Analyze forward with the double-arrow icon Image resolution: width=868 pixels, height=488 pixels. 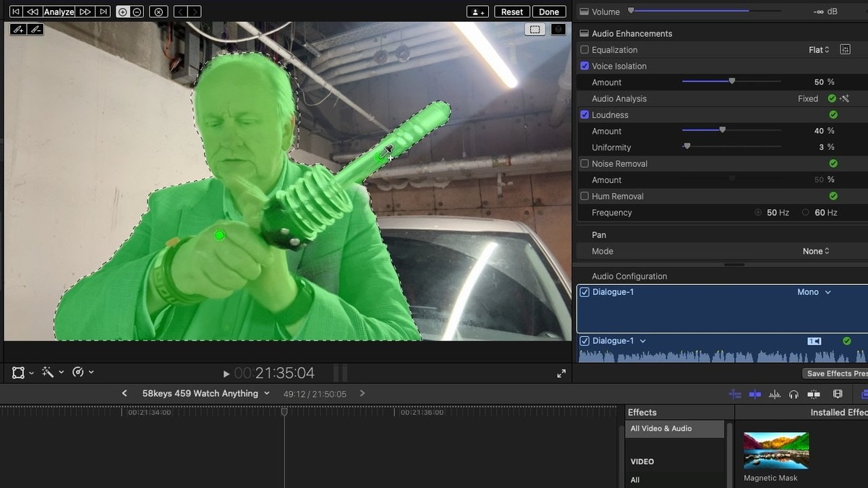tap(85, 12)
